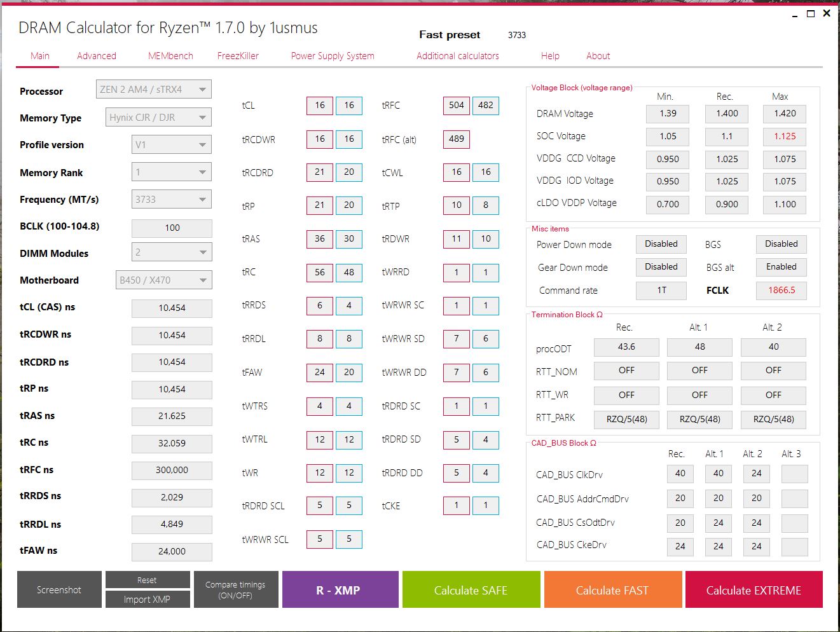Click the blue tRC value 48
The width and height of the screenshot is (840, 632).
tap(349, 272)
